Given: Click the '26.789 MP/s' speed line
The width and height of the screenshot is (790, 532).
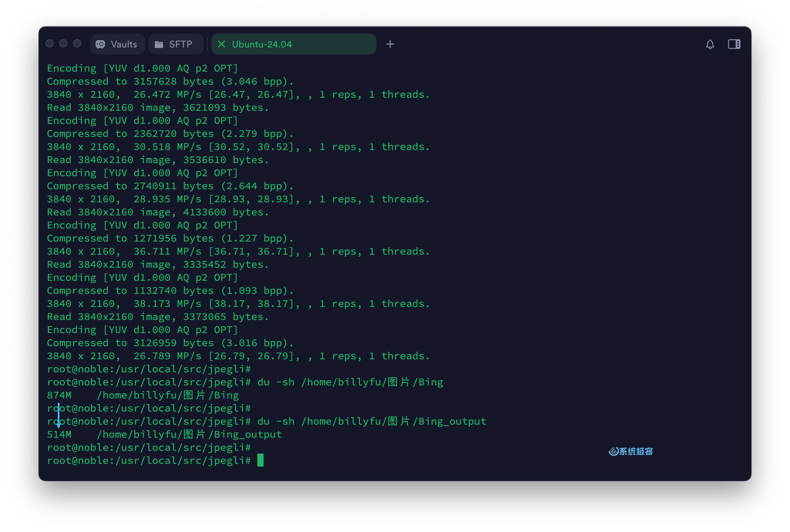Looking at the screenshot, I should click(238, 356).
